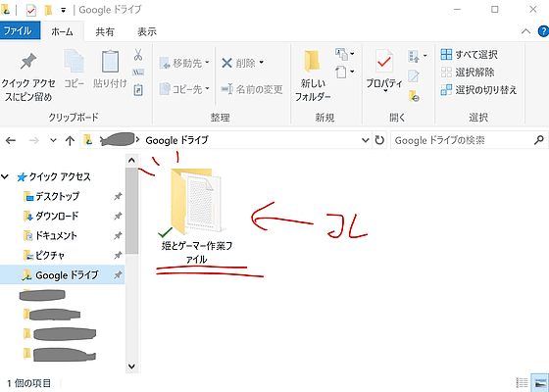Pin to クイック アクセス with pin icon

[x=28, y=76]
